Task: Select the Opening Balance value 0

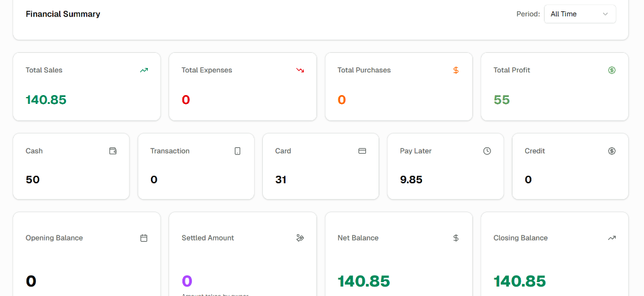Action: pyautogui.click(x=31, y=281)
